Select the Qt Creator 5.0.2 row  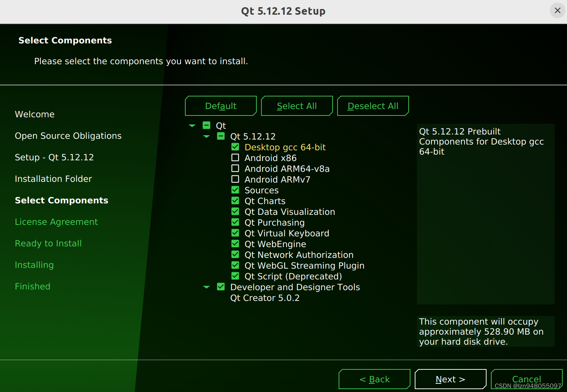pyautogui.click(x=265, y=298)
